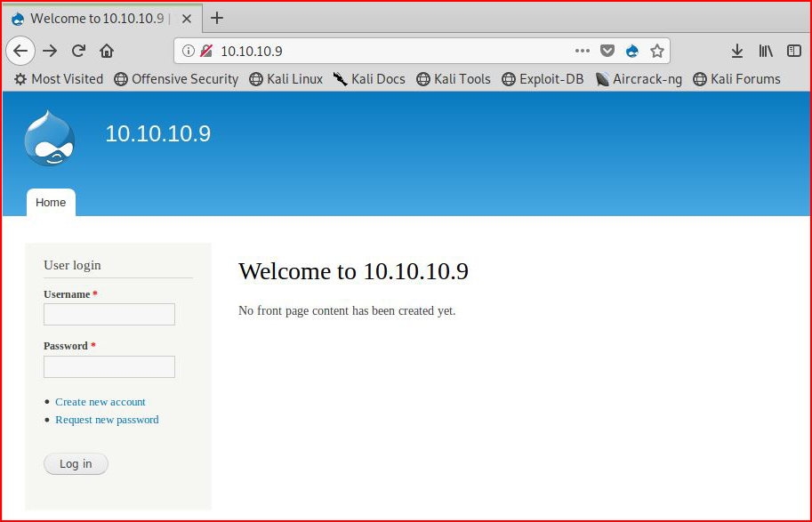This screenshot has height=522, width=812.
Task: Open the Kali Tools bookmark
Action: coord(454,79)
